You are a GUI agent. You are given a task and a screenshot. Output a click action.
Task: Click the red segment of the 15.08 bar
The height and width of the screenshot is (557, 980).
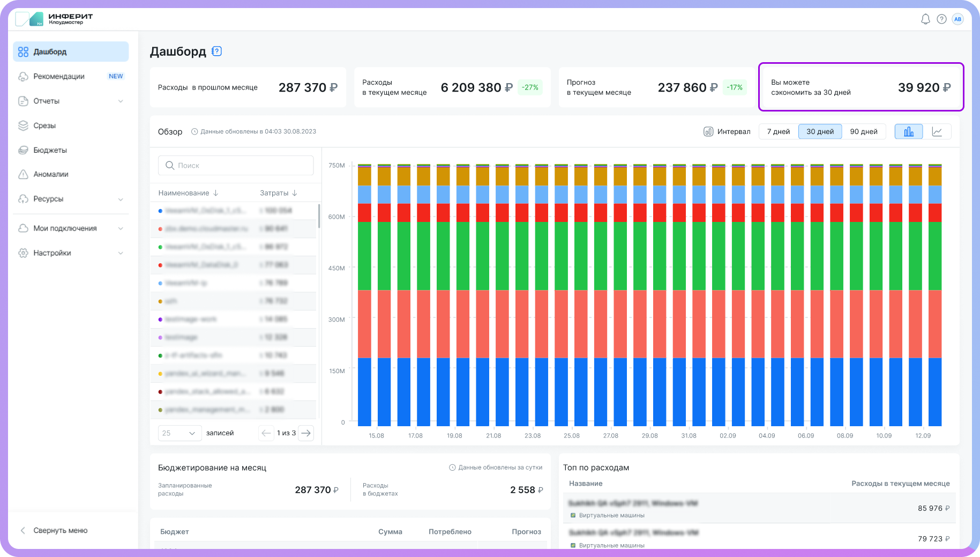[365, 213]
